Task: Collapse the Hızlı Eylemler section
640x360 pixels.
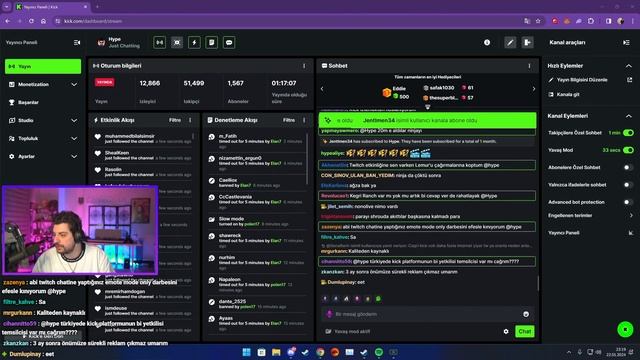Action: pyautogui.click(x=629, y=66)
